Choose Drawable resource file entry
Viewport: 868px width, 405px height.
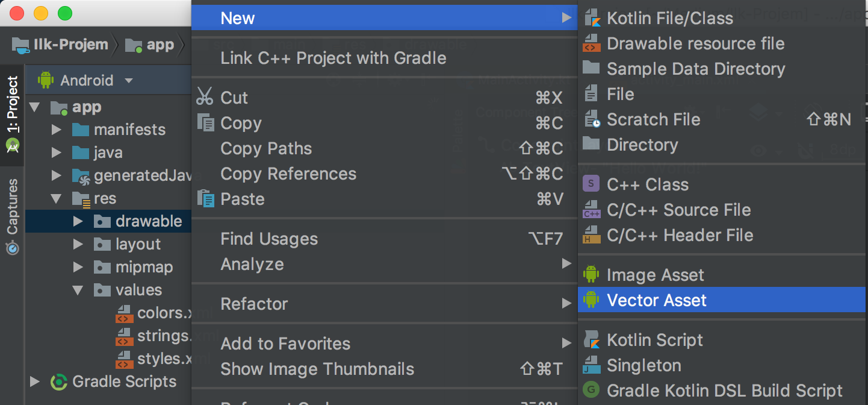pyautogui.click(x=722, y=43)
